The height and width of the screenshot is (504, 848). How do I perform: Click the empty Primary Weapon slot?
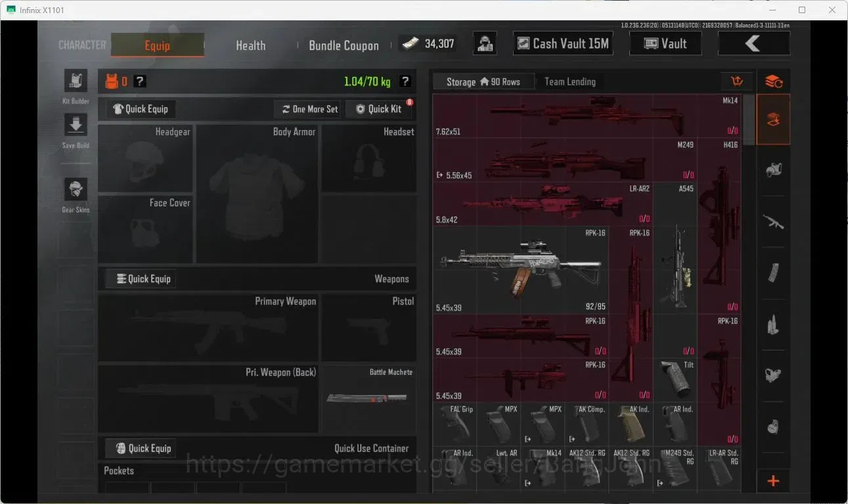click(208, 327)
